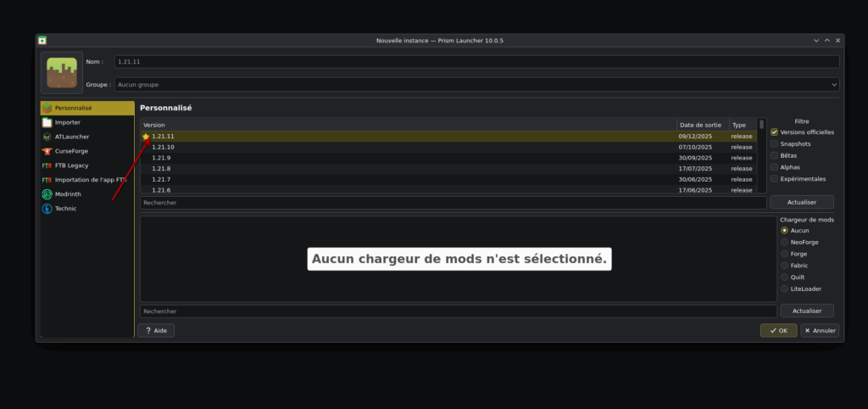Click the Personnalisé icon in sidebar
The width and height of the screenshot is (868, 409).
47,108
